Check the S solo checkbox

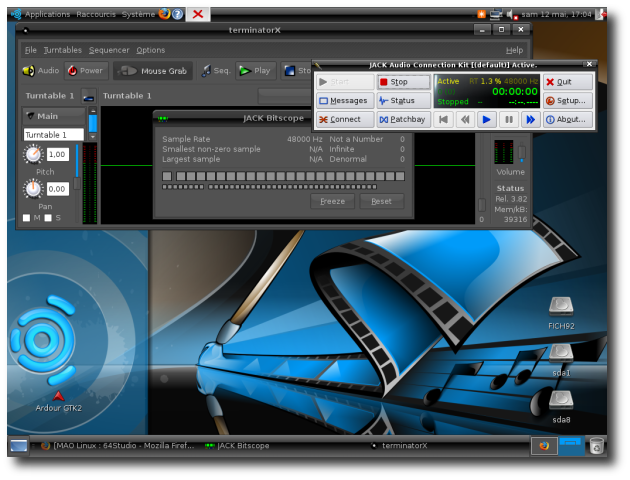point(48,218)
